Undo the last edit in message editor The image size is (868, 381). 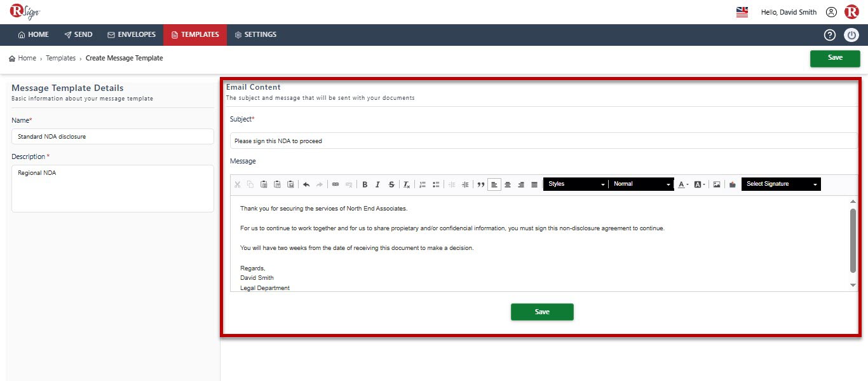pos(306,184)
